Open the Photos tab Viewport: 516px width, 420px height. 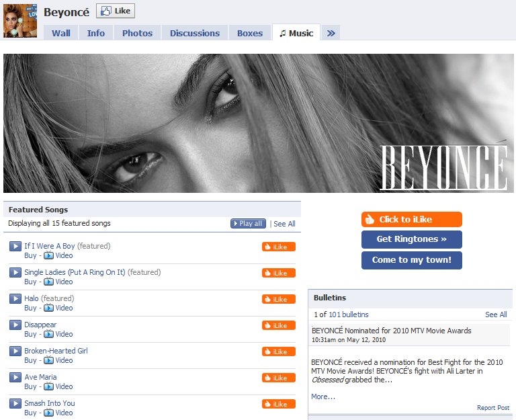coord(137,33)
